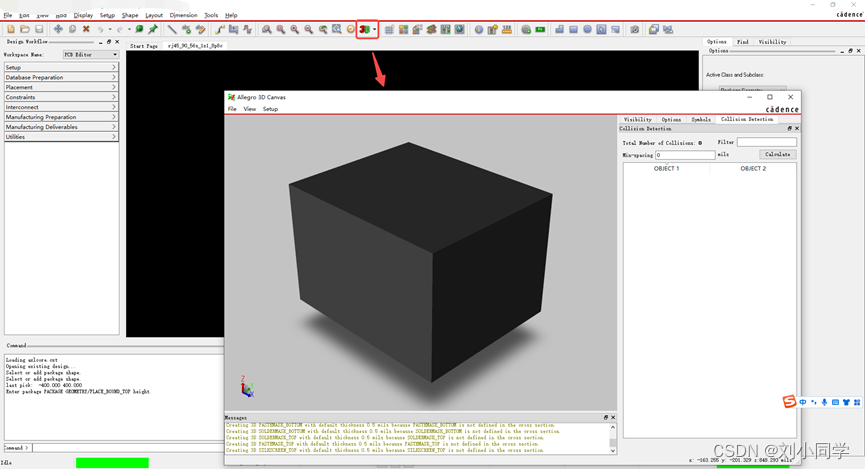Click the Save disk toolbar icon
Viewport: 865px width, 469px height.
point(39,30)
